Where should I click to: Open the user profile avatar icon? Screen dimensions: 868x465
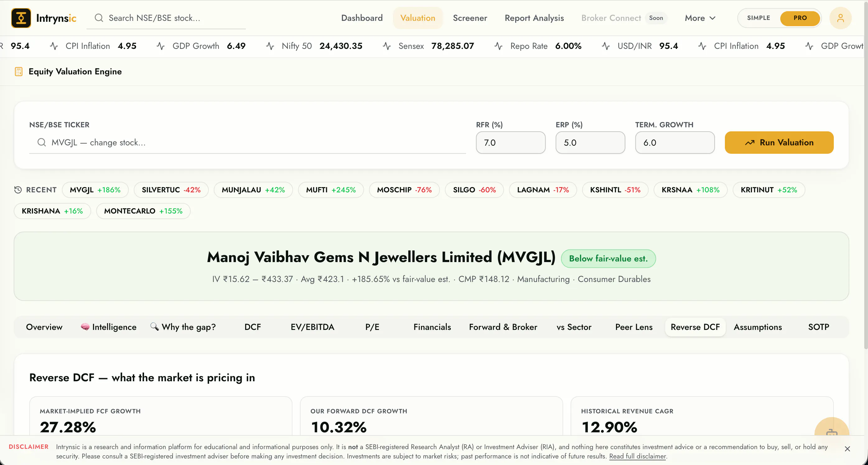pyautogui.click(x=840, y=18)
